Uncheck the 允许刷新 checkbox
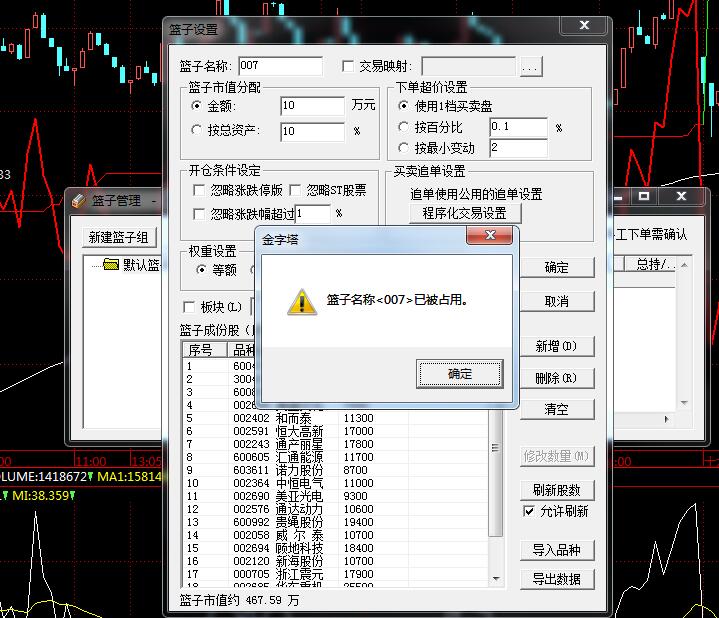The width and height of the screenshot is (719, 618). tap(529, 511)
